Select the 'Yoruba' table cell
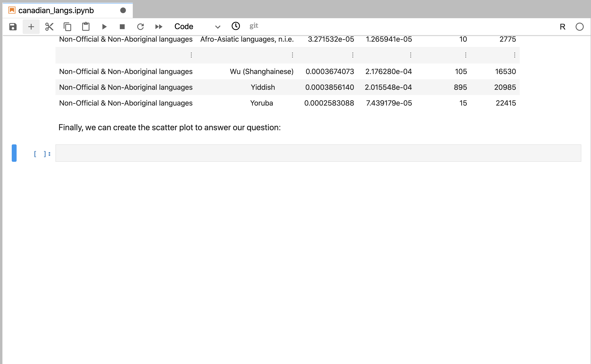Viewport: 591px width, 364px height. click(x=261, y=103)
